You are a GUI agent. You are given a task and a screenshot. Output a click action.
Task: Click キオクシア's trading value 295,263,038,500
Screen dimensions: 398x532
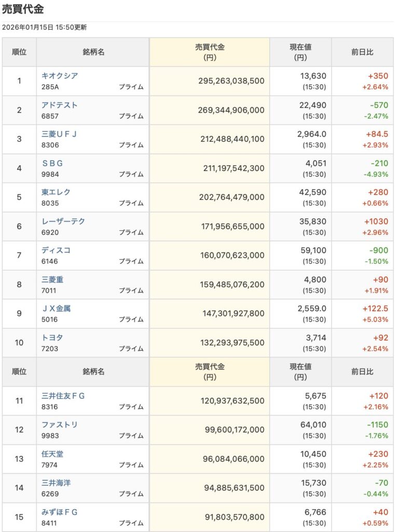(x=231, y=81)
